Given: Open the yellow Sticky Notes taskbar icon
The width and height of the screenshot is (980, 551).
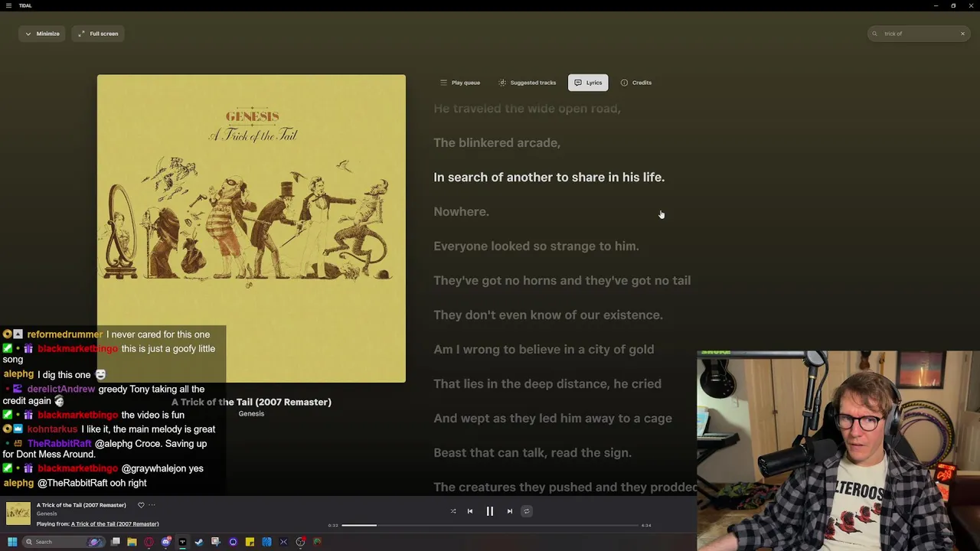Looking at the screenshot, I should tap(250, 542).
